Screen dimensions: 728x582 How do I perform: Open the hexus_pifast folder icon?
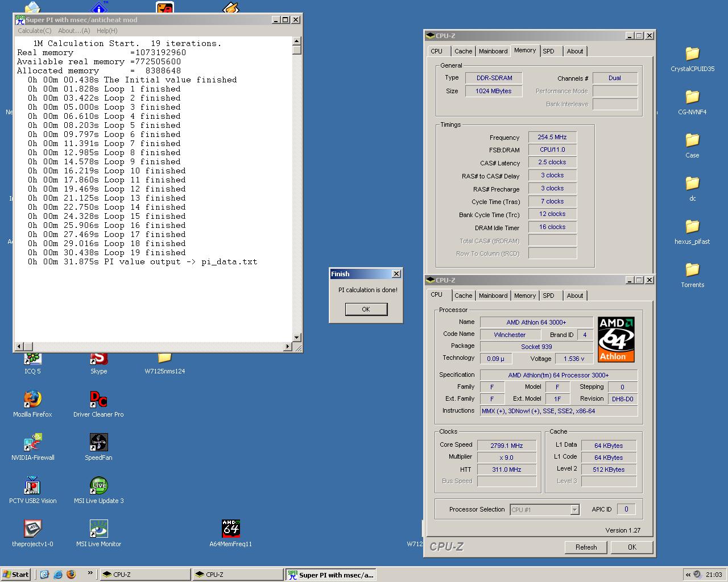pyautogui.click(x=692, y=227)
